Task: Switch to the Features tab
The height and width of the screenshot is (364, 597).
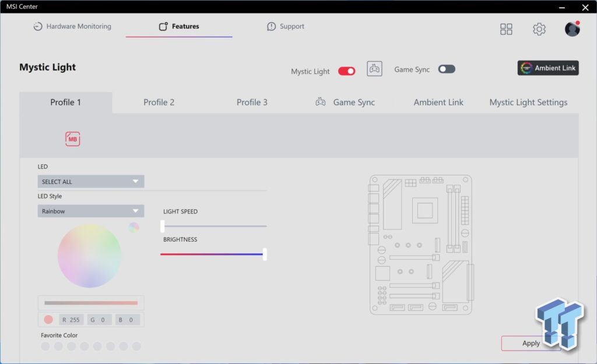Action: point(179,26)
